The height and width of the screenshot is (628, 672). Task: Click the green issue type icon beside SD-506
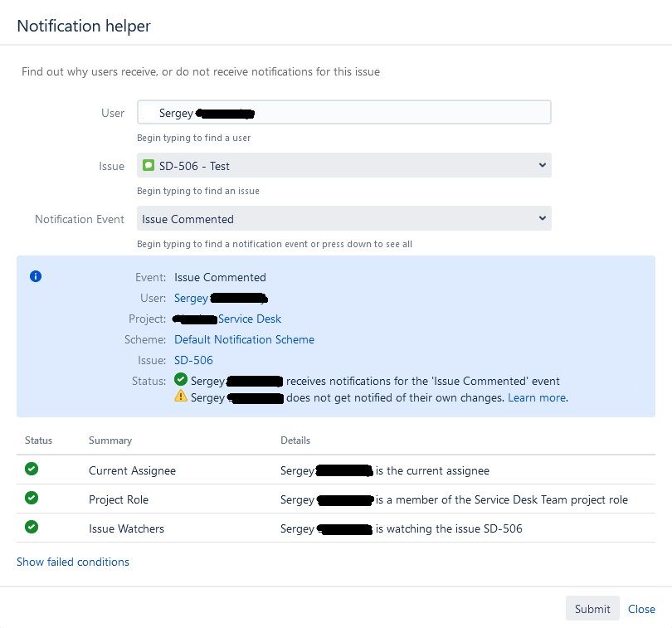point(149,165)
